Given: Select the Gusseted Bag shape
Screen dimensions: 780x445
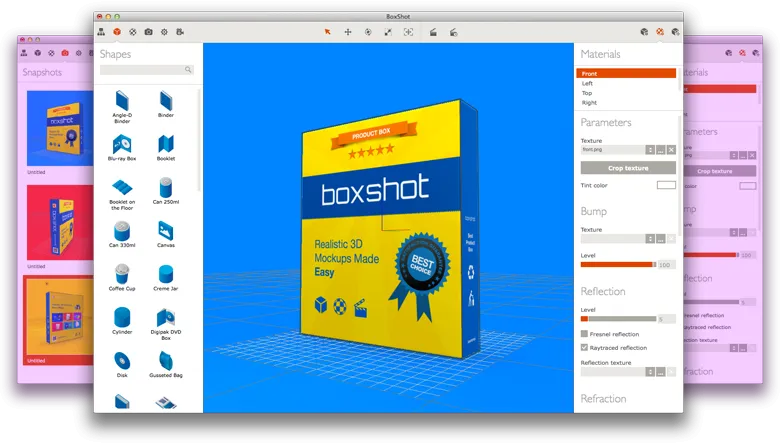Looking at the screenshot, I should tap(166, 364).
